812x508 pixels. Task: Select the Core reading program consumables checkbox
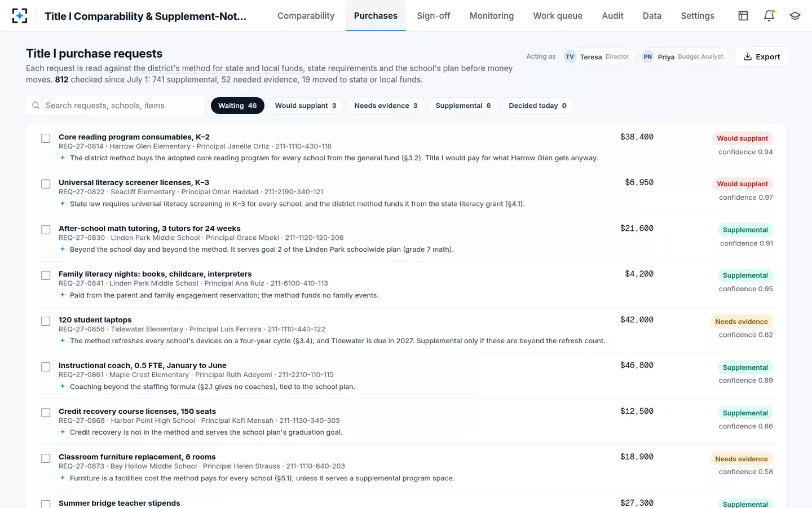tap(46, 138)
